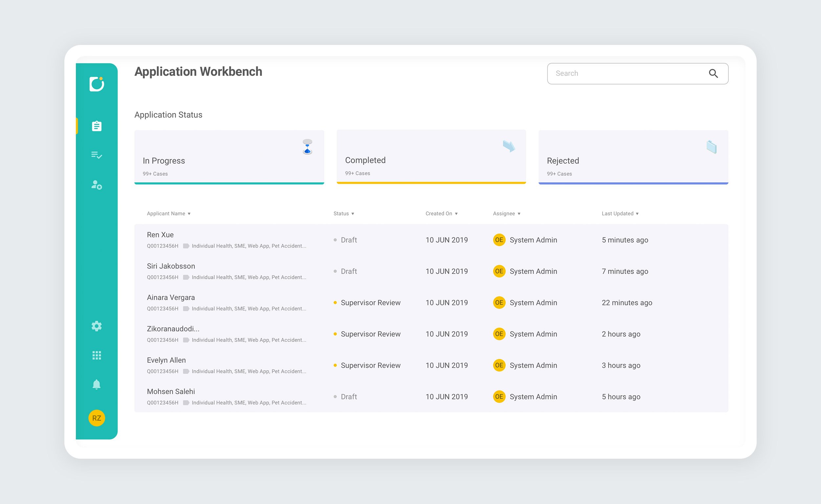
Task: Click '7 minutes ago' timestamp
Action: (x=625, y=271)
